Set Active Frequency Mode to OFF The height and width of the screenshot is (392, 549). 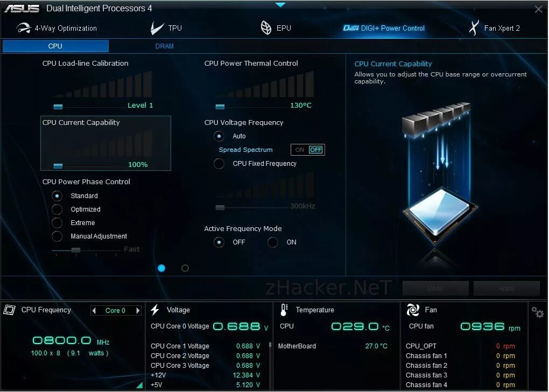pyautogui.click(x=219, y=242)
